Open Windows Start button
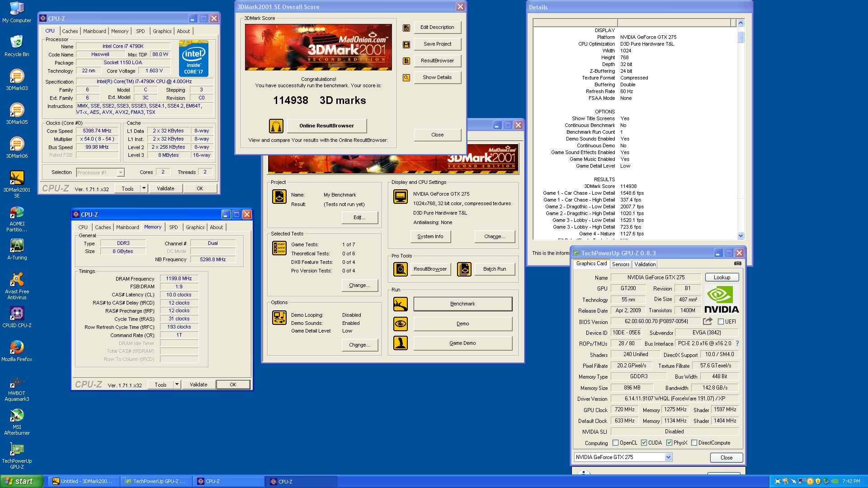This screenshot has height=488, width=868. 22,481
